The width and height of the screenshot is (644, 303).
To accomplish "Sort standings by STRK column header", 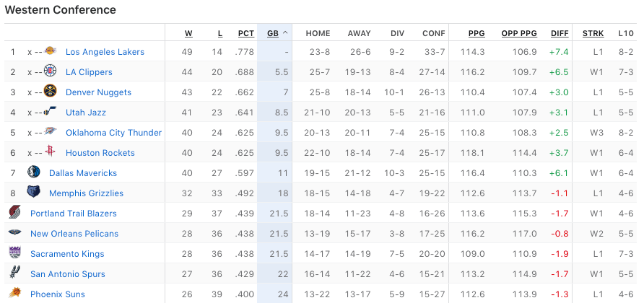I will pyautogui.click(x=593, y=33).
